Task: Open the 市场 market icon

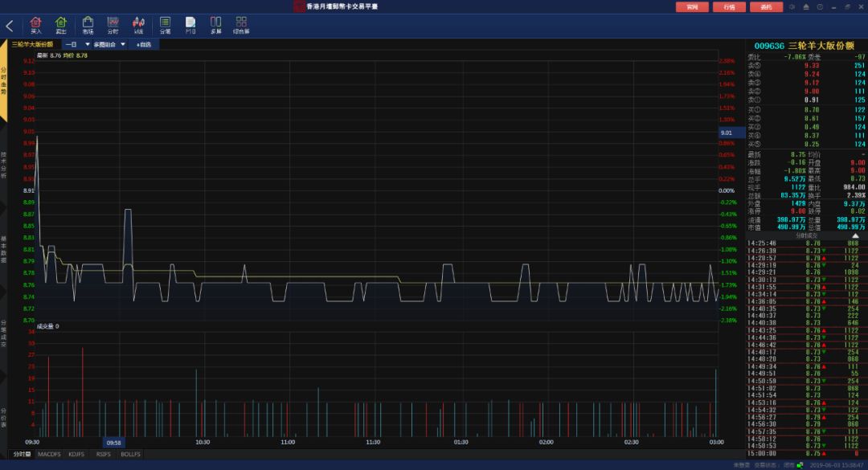Action: tap(88, 25)
